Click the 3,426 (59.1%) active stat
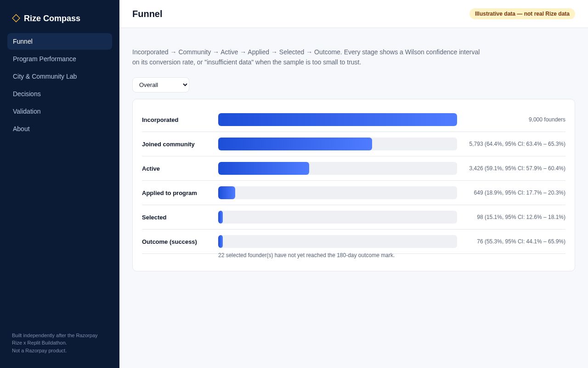588x368 pixels. point(517,168)
